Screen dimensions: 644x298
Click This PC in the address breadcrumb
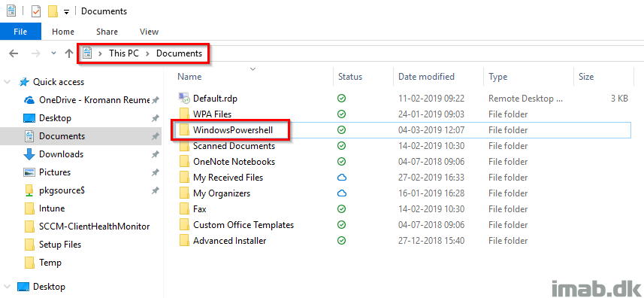click(124, 53)
